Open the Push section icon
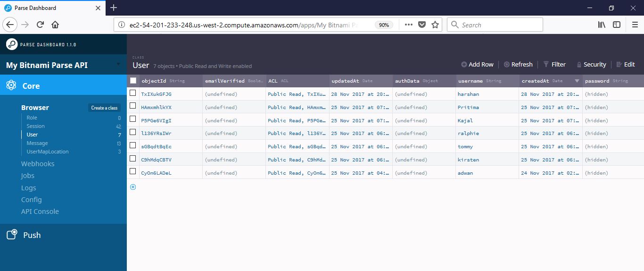 [11, 235]
